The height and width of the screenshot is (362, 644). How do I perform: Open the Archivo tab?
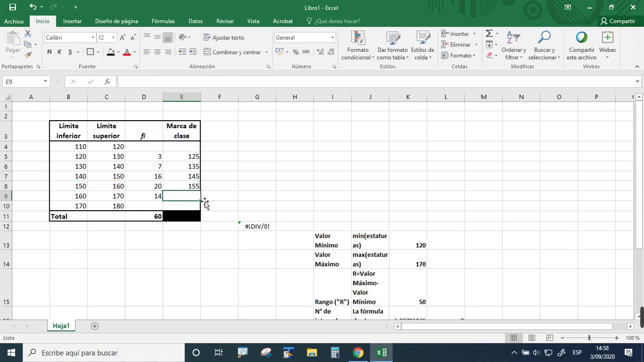[x=14, y=21]
